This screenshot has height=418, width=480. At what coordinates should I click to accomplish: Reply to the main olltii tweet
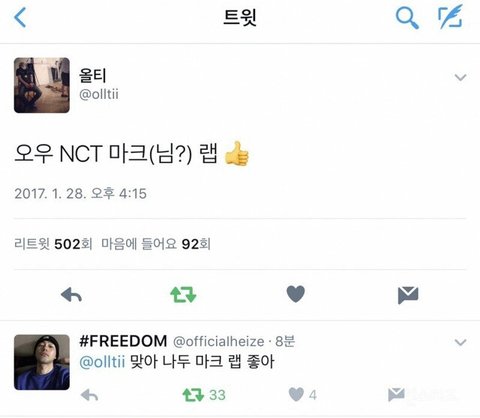pos(71,295)
